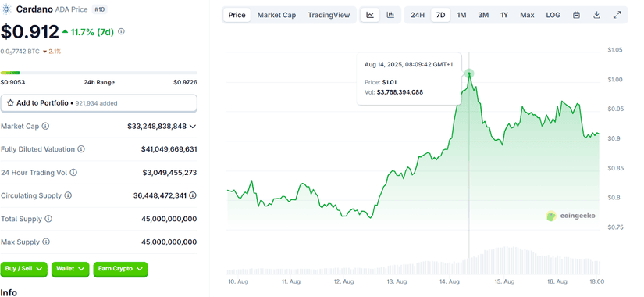
Task: Select the 24H time range
Action: [418, 15]
